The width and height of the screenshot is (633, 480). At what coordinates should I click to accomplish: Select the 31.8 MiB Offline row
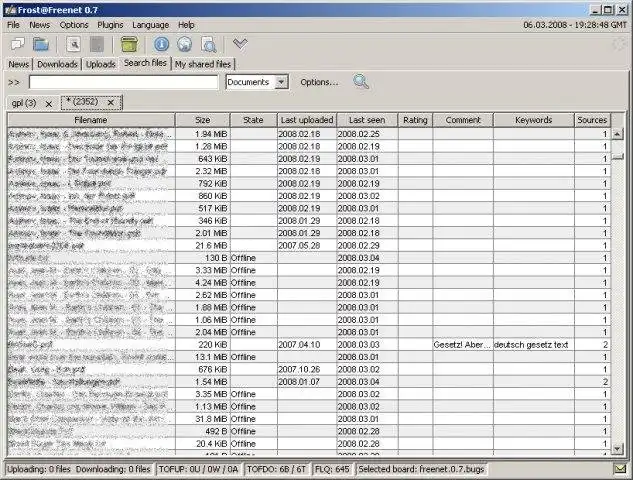click(309, 419)
